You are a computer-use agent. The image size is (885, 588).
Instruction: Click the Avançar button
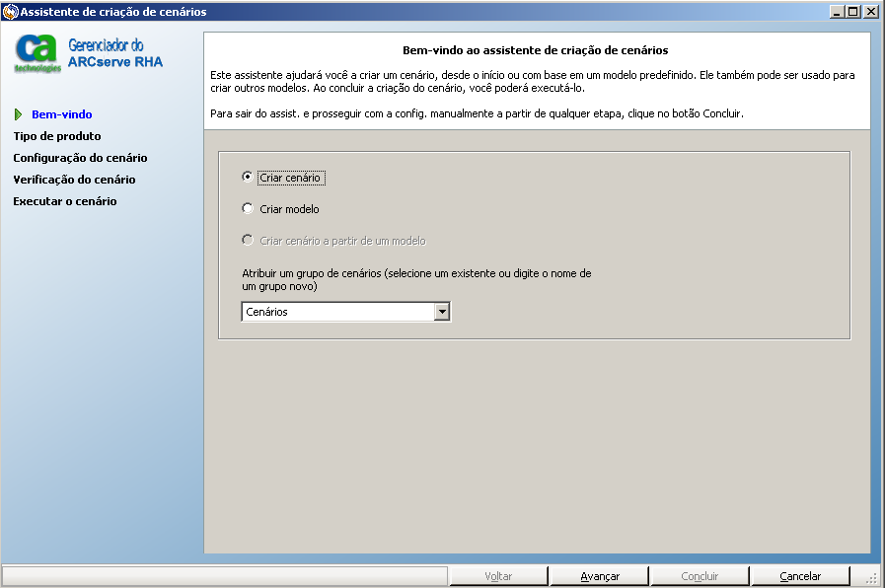point(600,576)
